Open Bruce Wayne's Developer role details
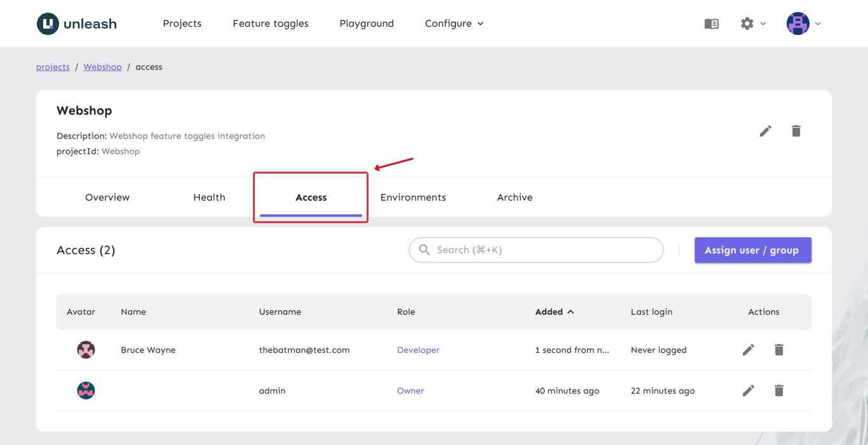The height and width of the screenshot is (445, 868). pyautogui.click(x=418, y=350)
